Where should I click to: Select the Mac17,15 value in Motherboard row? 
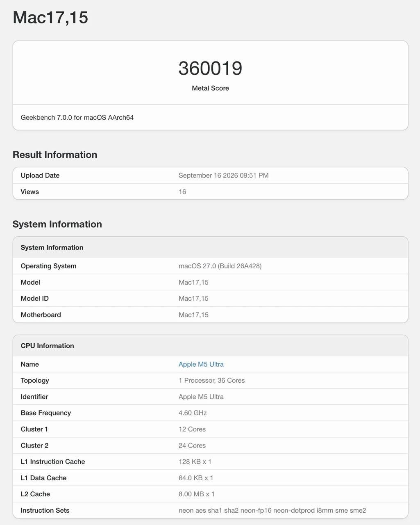click(193, 315)
